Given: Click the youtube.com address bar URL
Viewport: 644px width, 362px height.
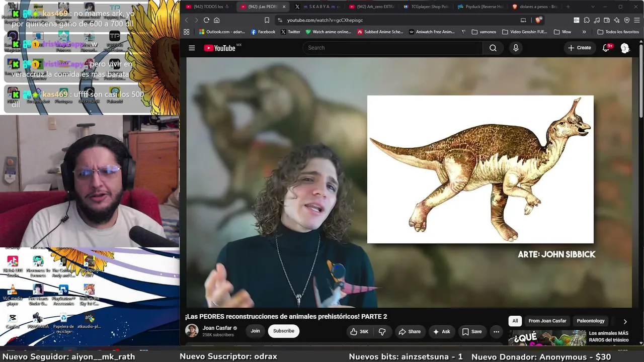Looking at the screenshot, I should click(x=325, y=20).
